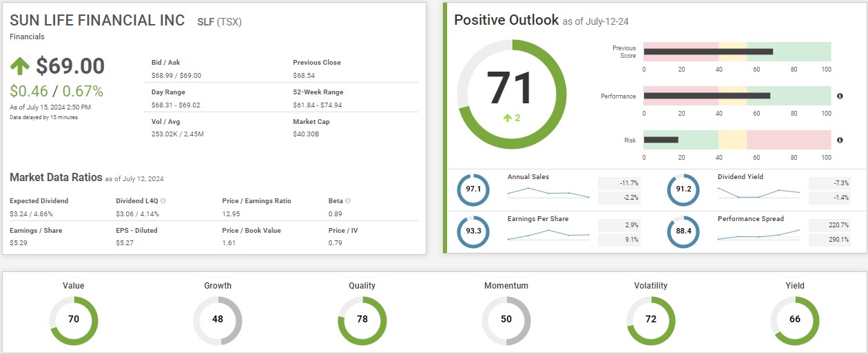Image resolution: width=868 pixels, height=354 pixels.
Task: Click the Data delayed by 15 minutes note
Action: [x=43, y=117]
